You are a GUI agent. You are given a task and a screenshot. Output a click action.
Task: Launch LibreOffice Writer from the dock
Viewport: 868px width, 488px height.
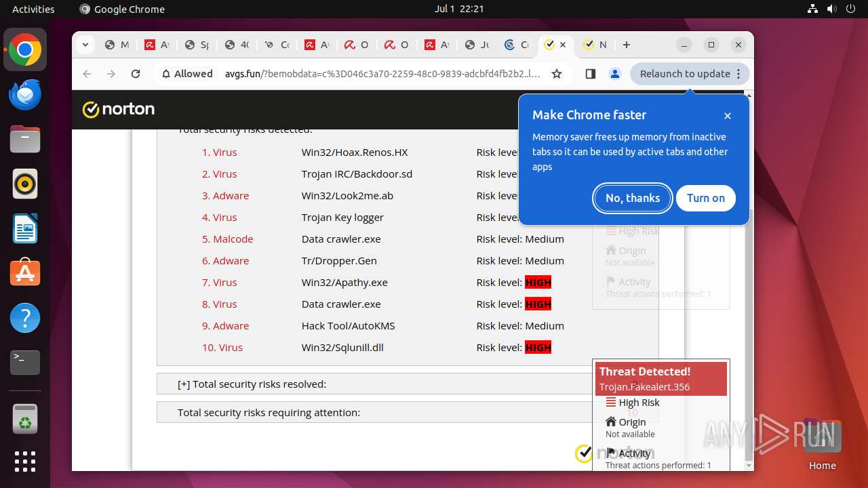coord(25,228)
